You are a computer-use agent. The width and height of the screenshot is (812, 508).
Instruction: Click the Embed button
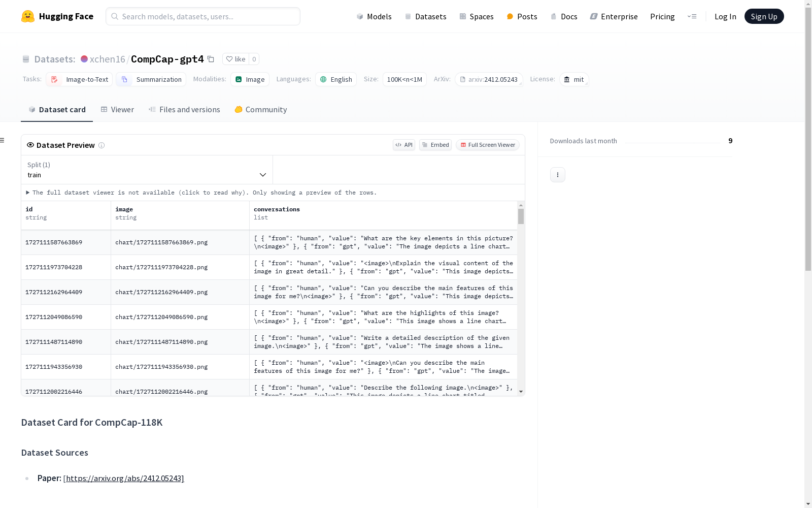coord(435,145)
